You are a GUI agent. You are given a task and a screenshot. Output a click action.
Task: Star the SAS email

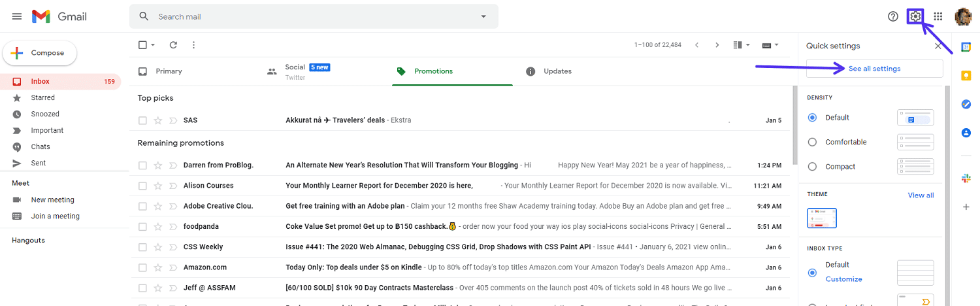click(x=157, y=120)
